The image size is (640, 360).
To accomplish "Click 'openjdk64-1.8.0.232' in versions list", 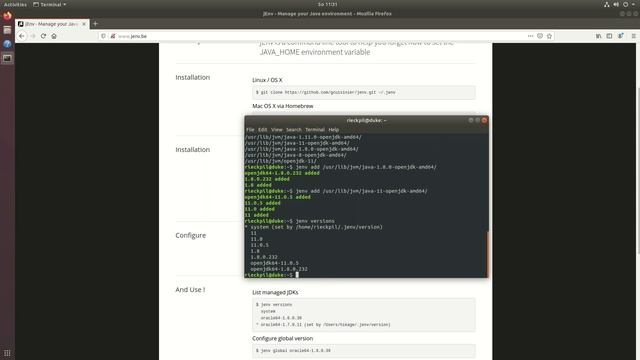I will 279,269.
